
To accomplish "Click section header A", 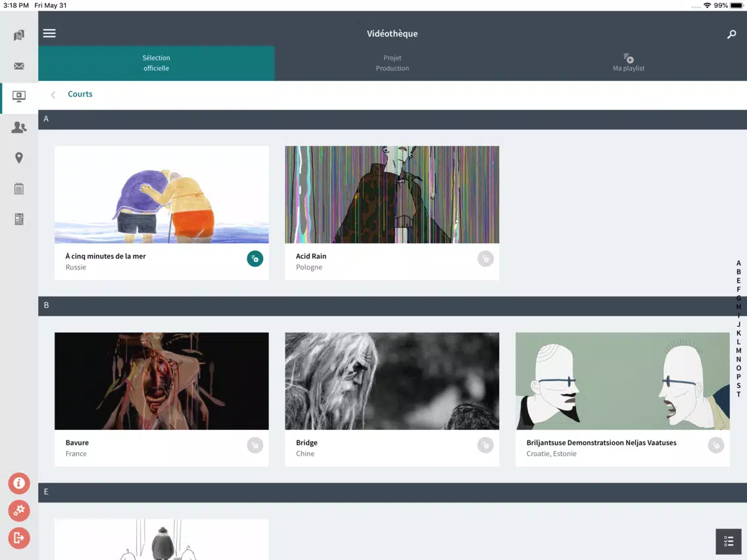I will 392,120.
